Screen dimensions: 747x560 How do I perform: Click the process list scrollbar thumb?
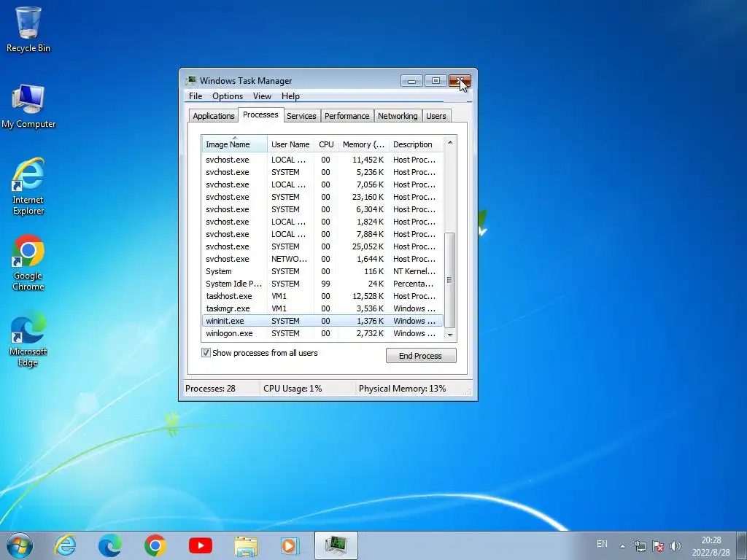[x=449, y=280]
